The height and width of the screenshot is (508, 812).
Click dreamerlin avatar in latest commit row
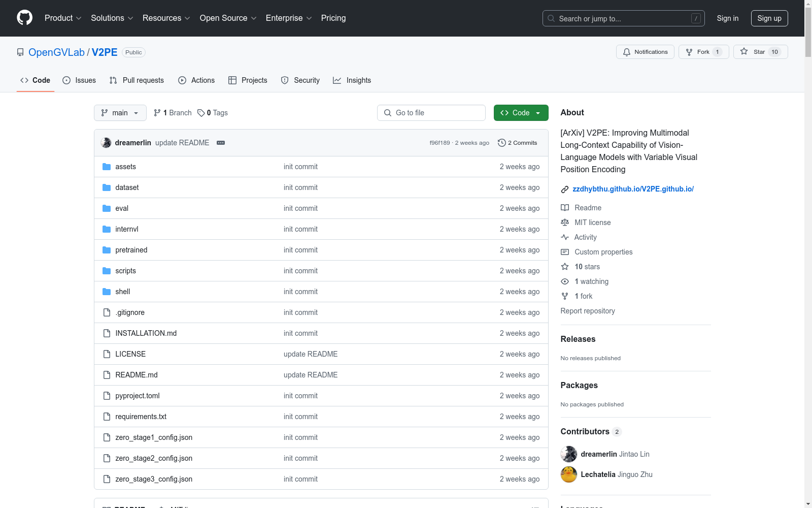(106, 143)
